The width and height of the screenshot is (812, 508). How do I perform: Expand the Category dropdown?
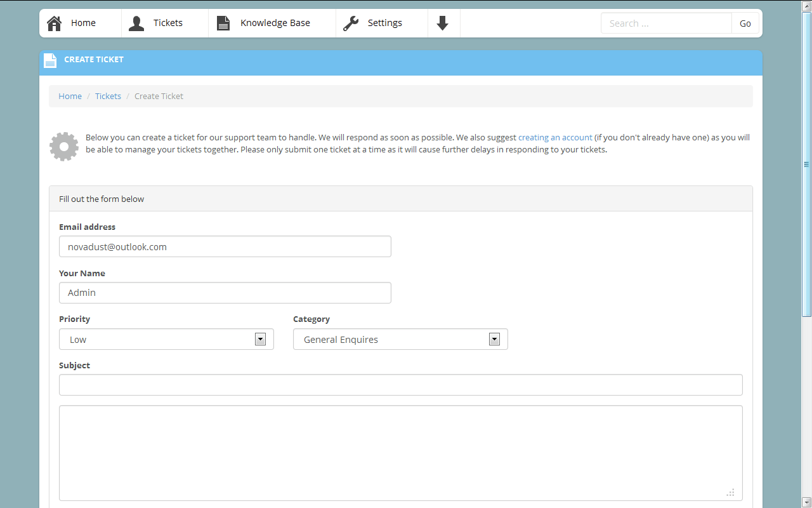pyautogui.click(x=400, y=339)
